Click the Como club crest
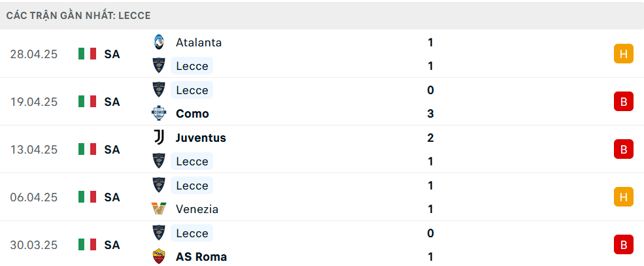This screenshot has width=644, height=266. point(158,114)
